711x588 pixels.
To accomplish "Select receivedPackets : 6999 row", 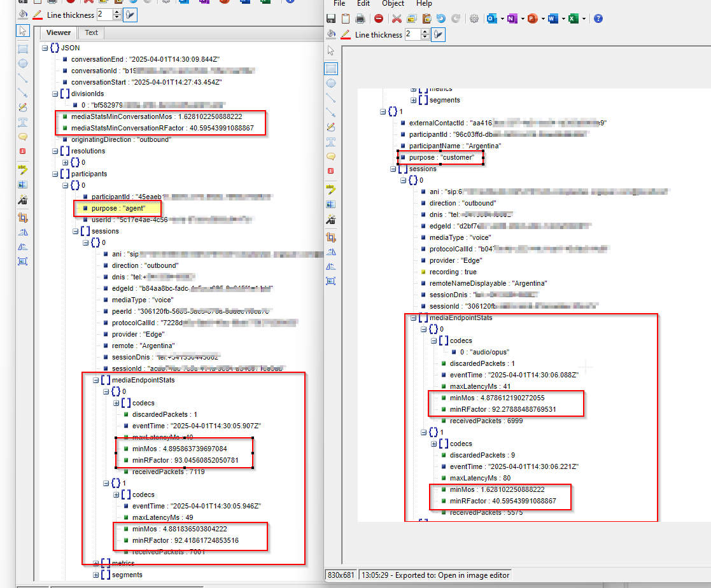I will (486, 421).
